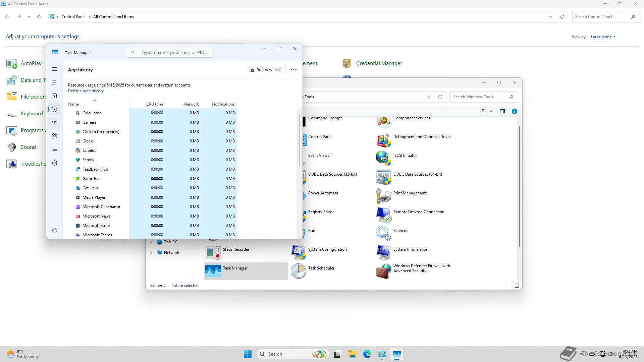Sort app history by CPU time column
The width and height of the screenshot is (644, 362).
tap(154, 104)
